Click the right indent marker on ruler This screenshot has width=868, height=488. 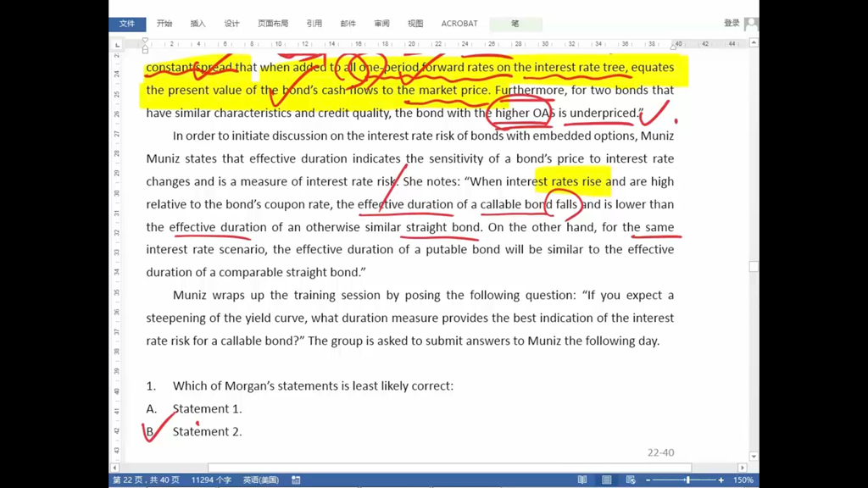coord(673,47)
